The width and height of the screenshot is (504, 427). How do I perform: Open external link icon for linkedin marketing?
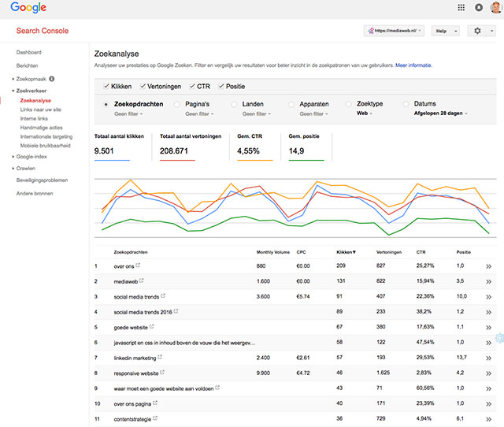160,357
